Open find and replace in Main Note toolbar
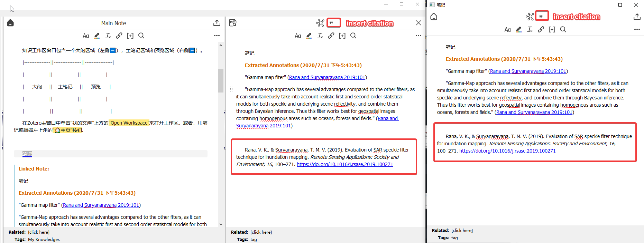This screenshot has width=644, height=243. pos(141,36)
